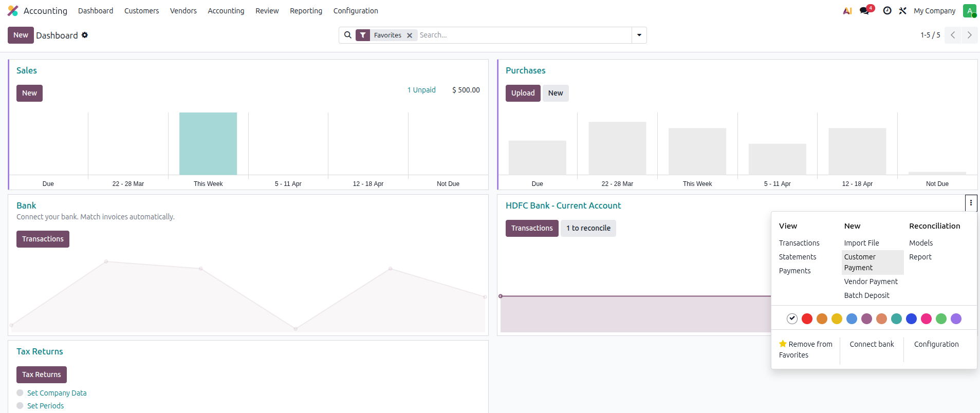The height and width of the screenshot is (413, 980).
Task: Go to the previous page arrow
Action: click(x=953, y=35)
